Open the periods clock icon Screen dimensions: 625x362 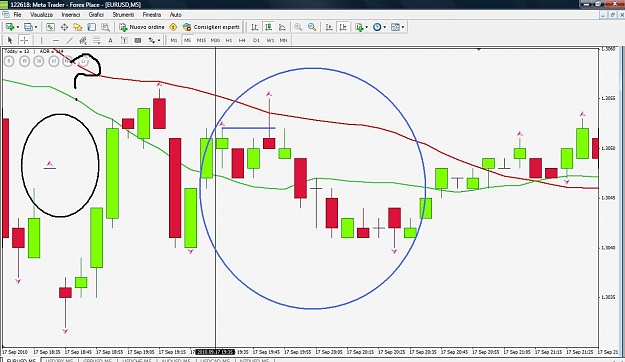(x=377, y=27)
